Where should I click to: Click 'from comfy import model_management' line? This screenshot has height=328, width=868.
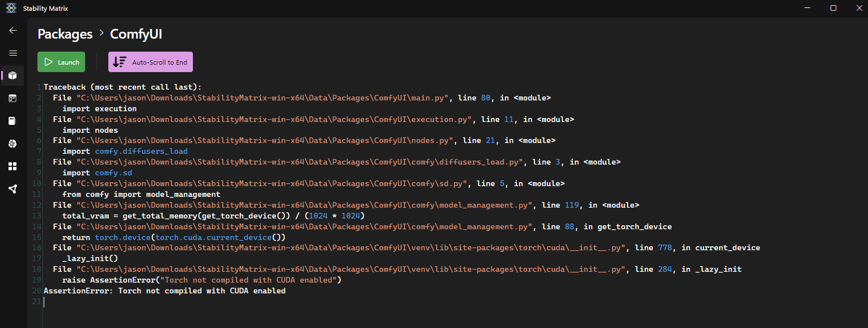pos(141,195)
